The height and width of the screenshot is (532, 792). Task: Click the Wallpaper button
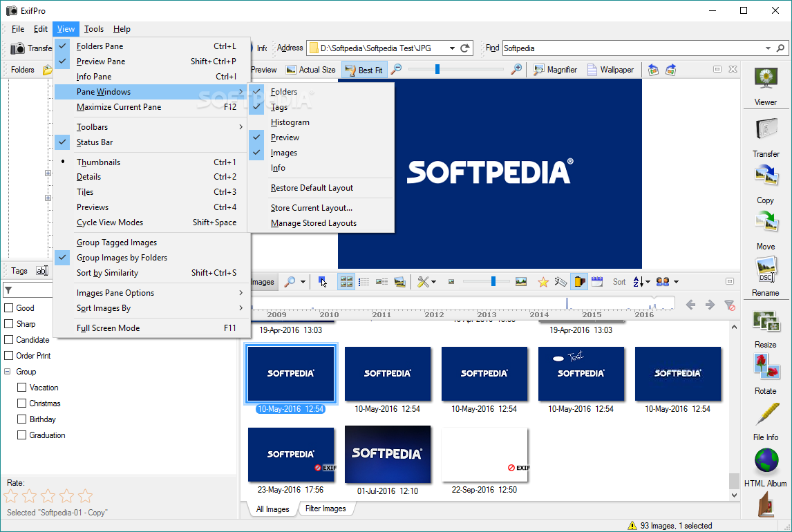click(610, 70)
